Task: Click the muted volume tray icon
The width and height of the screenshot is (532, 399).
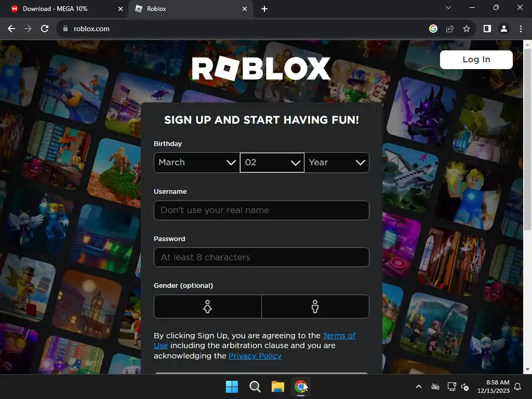Action: point(465,387)
